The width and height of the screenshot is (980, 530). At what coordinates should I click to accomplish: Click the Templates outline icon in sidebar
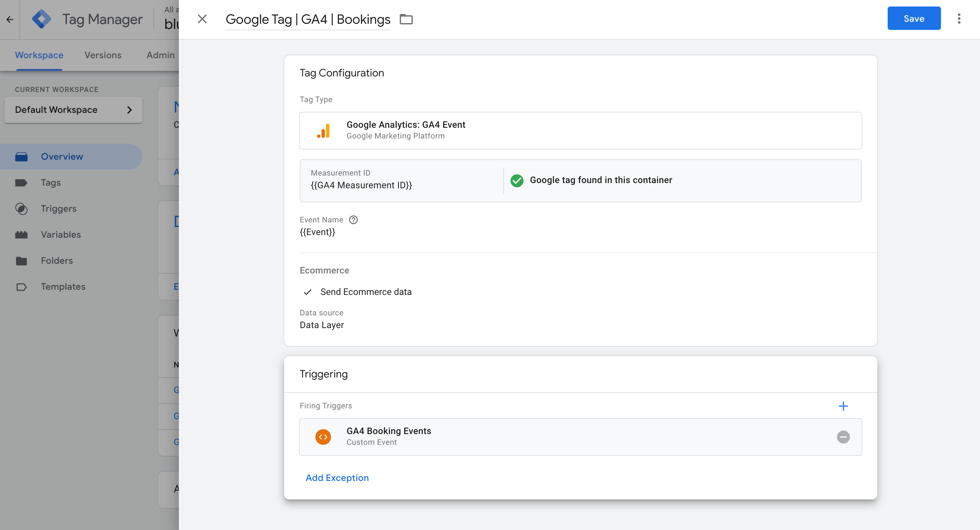(21, 287)
